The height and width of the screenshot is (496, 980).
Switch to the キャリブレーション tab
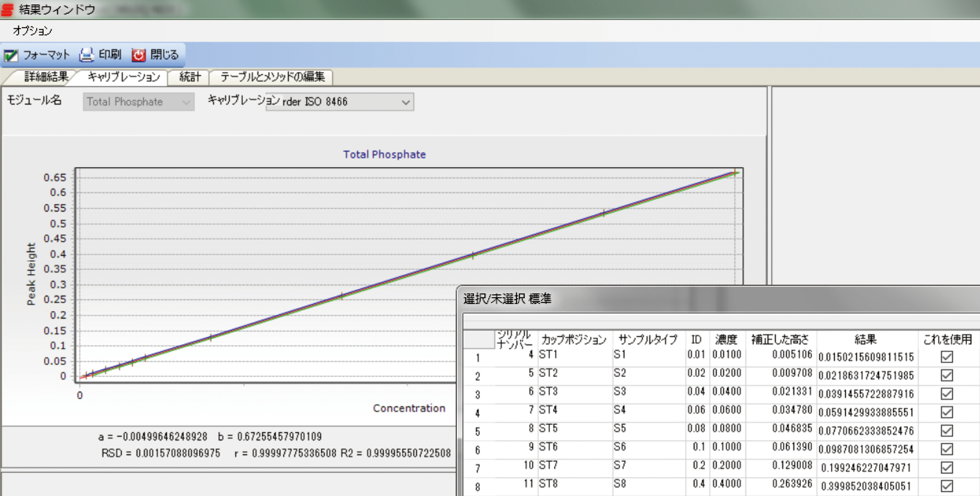[124, 77]
